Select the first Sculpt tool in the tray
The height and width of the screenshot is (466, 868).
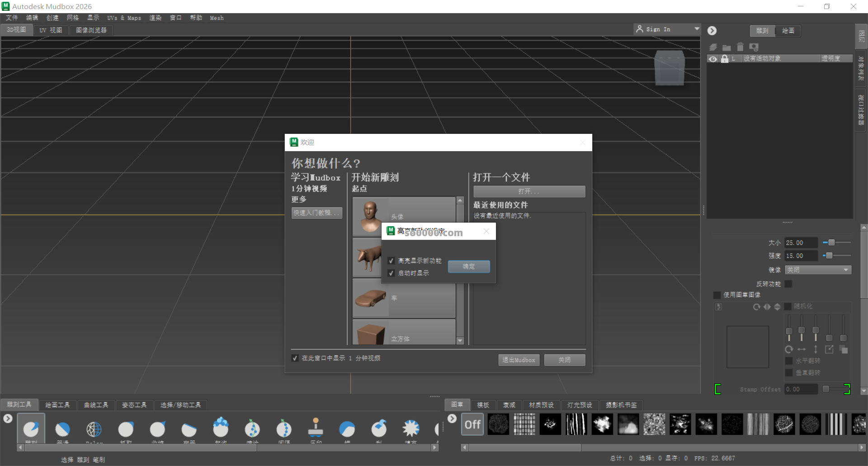[x=31, y=428]
